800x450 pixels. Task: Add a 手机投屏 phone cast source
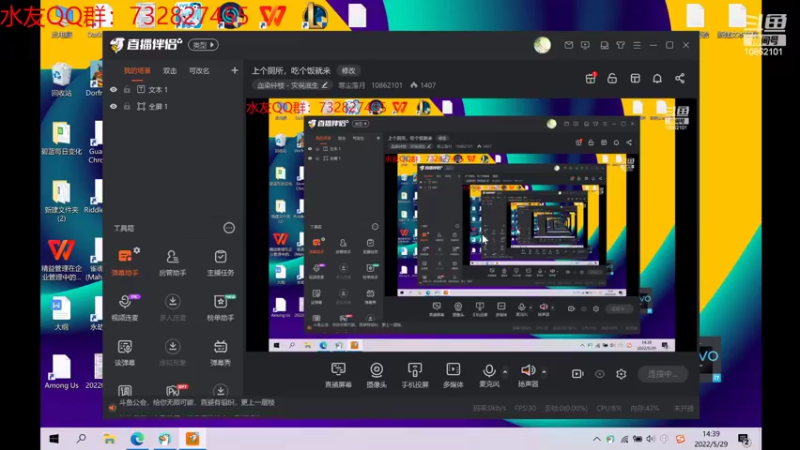click(x=415, y=375)
